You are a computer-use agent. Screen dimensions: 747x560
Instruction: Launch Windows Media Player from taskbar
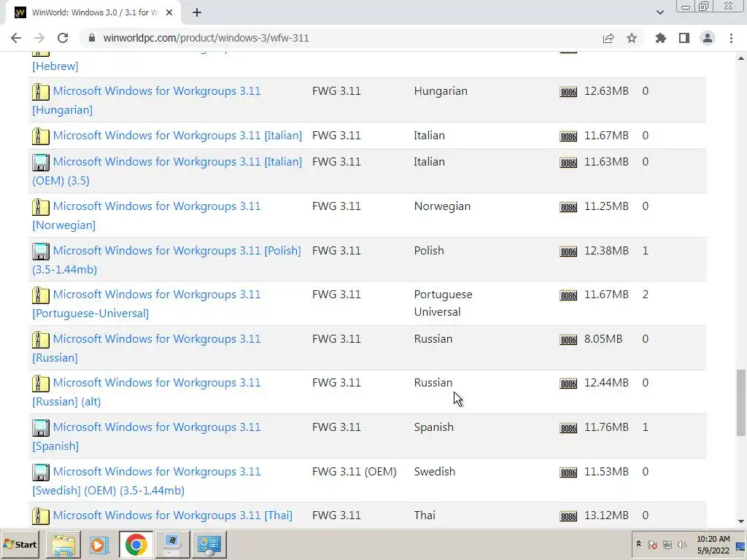(x=99, y=545)
